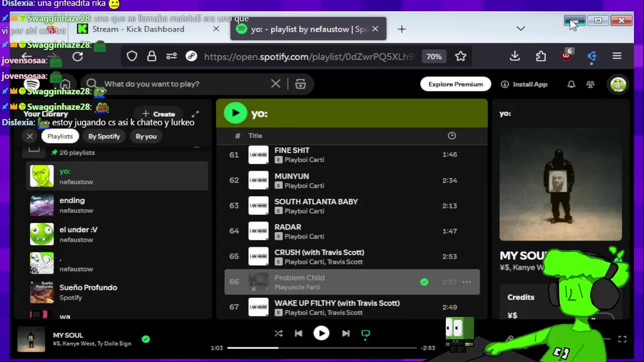This screenshot has height=362, width=644.
Task: Click the Credits heading in side panel
Action: [x=521, y=297]
